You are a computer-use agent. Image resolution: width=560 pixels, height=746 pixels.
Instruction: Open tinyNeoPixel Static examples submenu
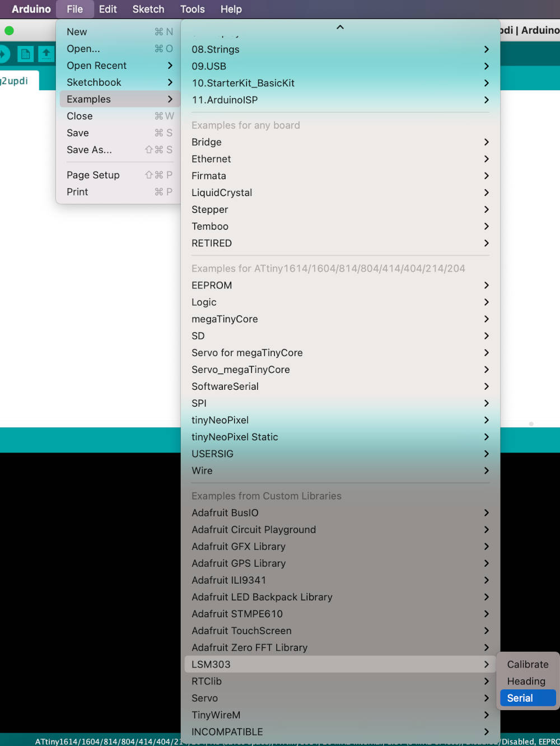coord(340,436)
